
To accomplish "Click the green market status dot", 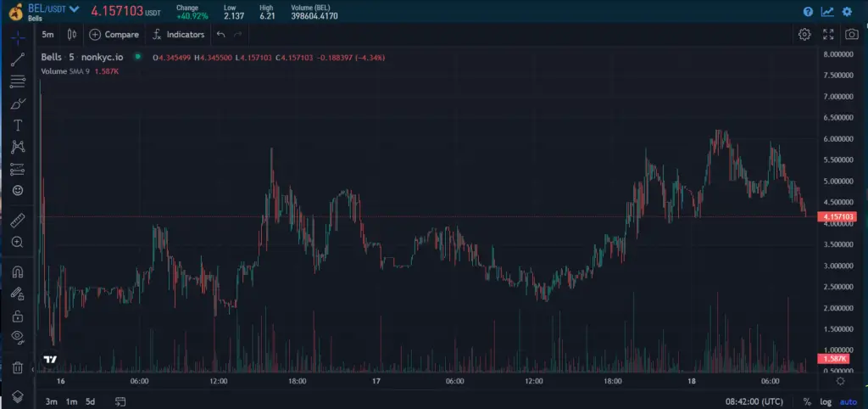I will 138,57.
